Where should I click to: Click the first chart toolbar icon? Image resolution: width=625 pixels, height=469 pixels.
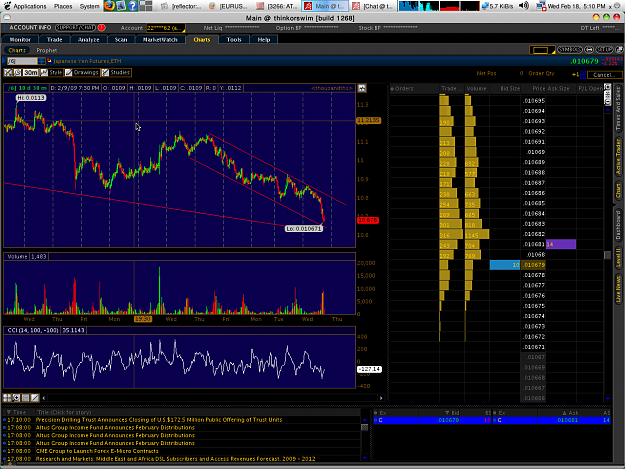click(8, 73)
